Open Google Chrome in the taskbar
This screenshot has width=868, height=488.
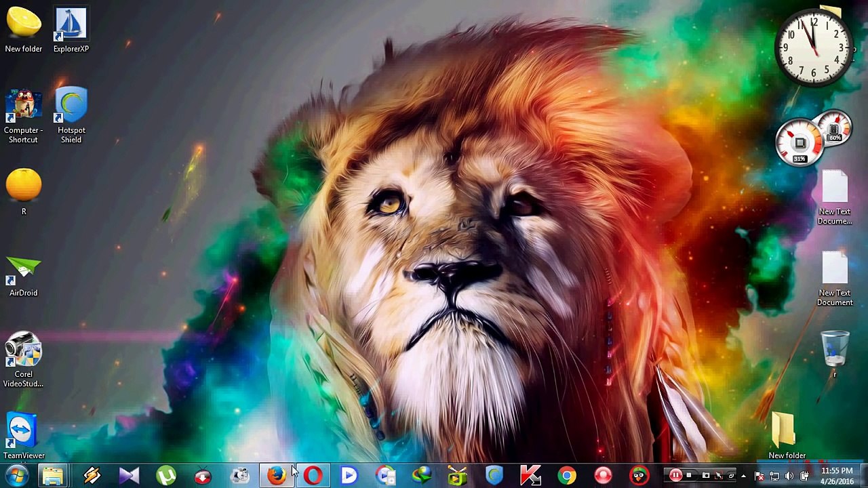(x=567, y=476)
